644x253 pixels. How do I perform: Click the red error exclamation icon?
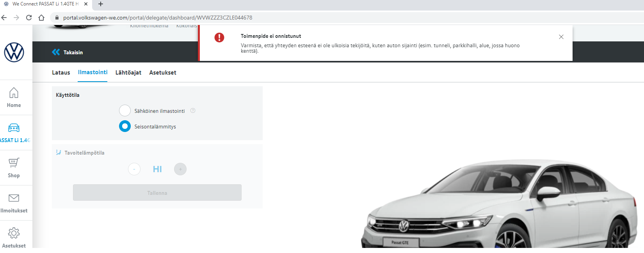pyautogui.click(x=219, y=37)
